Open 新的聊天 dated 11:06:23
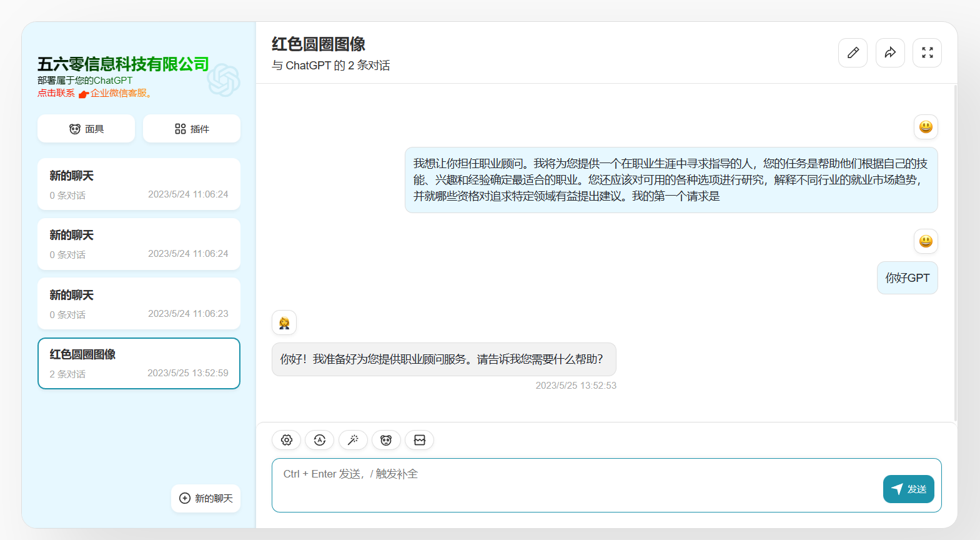This screenshot has height=540, width=980. point(139,304)
